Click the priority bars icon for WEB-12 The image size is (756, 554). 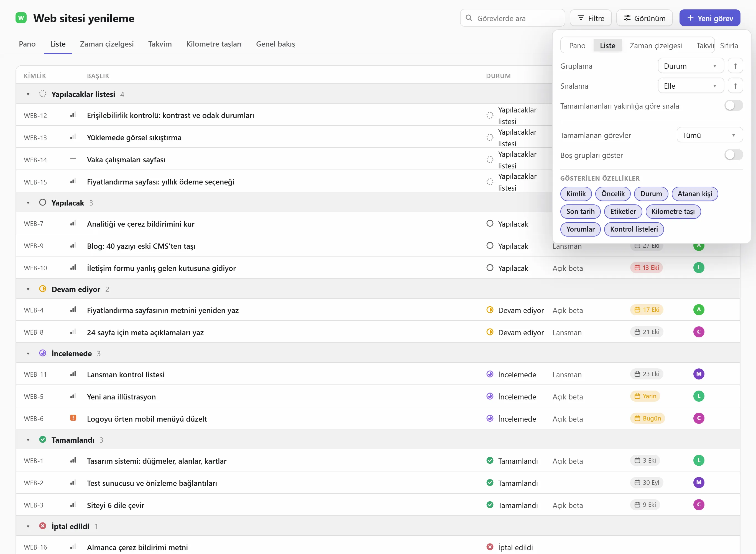[73, 115]
